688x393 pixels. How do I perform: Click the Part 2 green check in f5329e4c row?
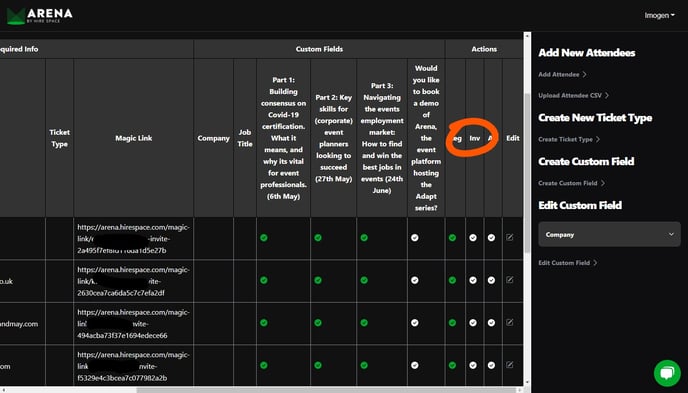click(x=318, y=365)
